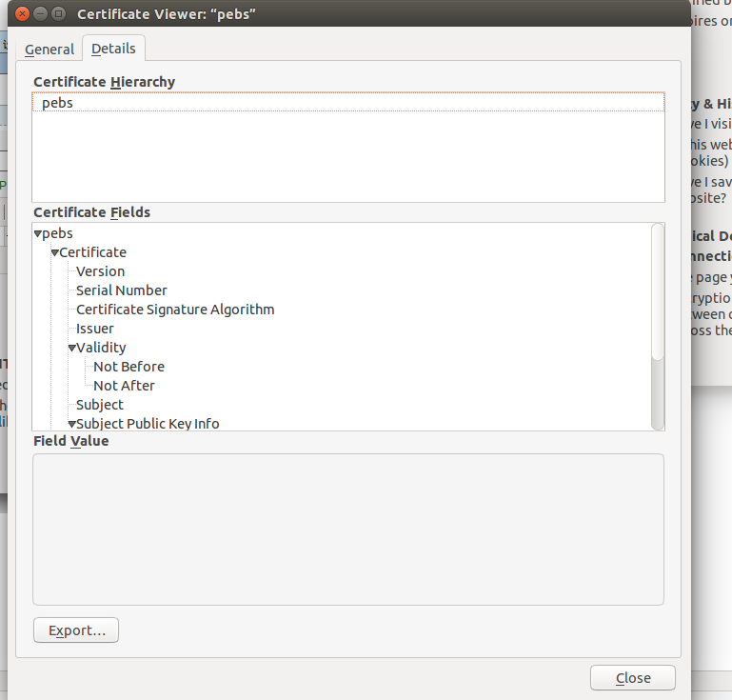Select the Details tab
Viewport: 732px width, 700px height.
[x=113, y=49]
